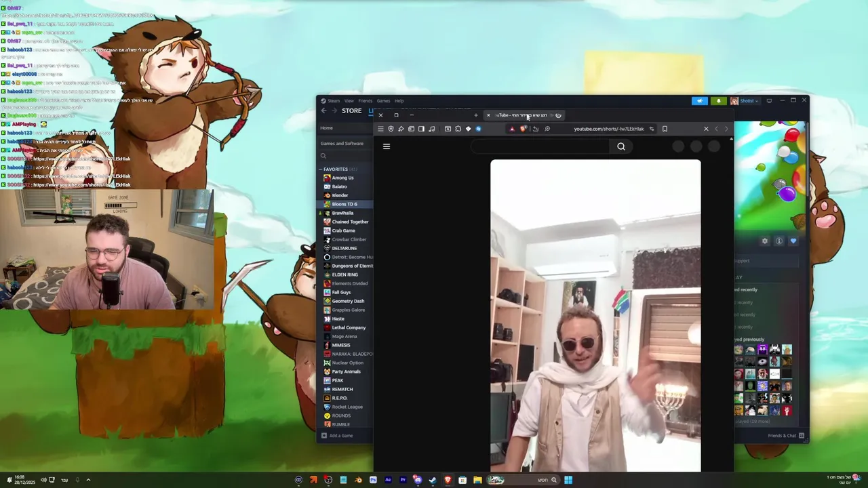Screen dimensions: 868x488
Task: Open OBS Studio from the taskbar
Action: point(328,480)
